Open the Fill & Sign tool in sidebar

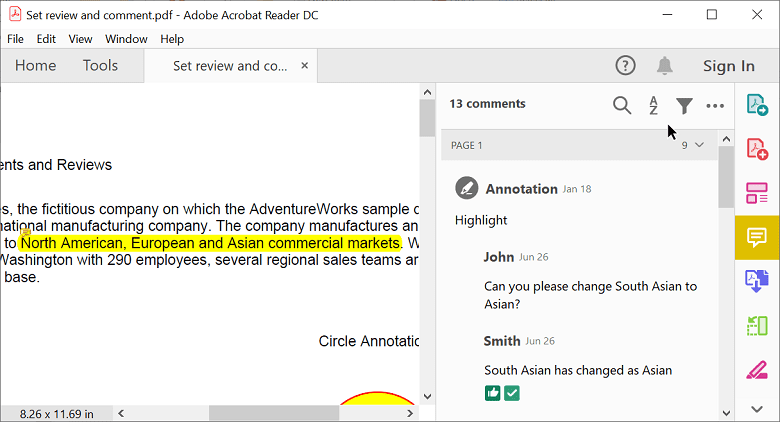point(757,369)
